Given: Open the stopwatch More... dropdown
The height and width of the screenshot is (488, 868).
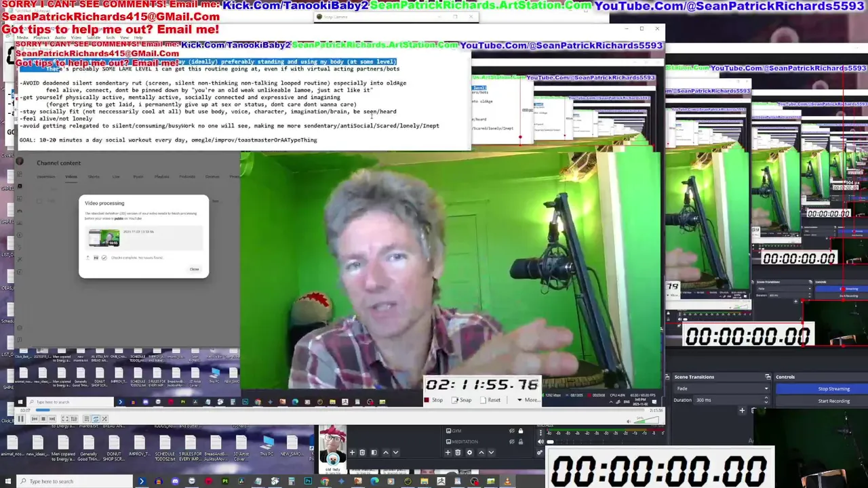Looking at the screenshot, I should [x=528, y=400].
